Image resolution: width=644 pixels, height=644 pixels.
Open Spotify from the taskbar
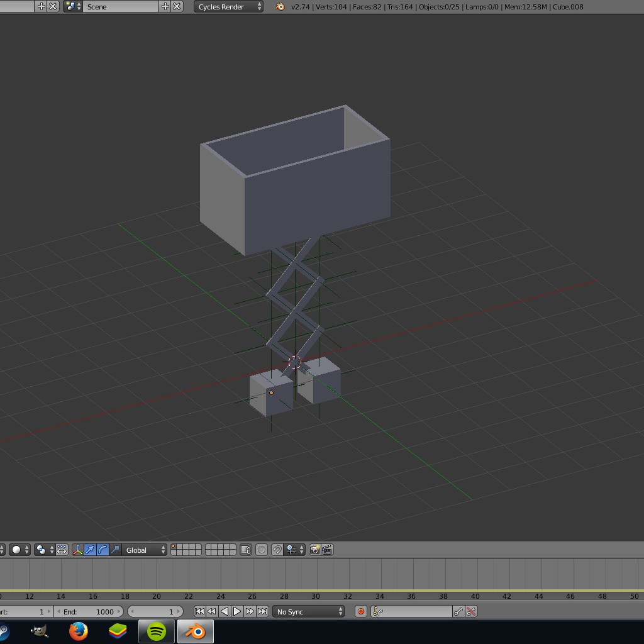[x=157, y=631]
